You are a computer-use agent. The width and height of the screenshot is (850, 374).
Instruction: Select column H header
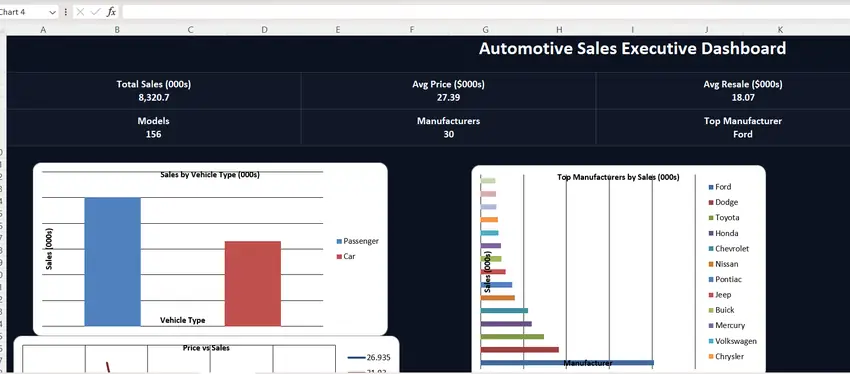[x=559, y=30]
